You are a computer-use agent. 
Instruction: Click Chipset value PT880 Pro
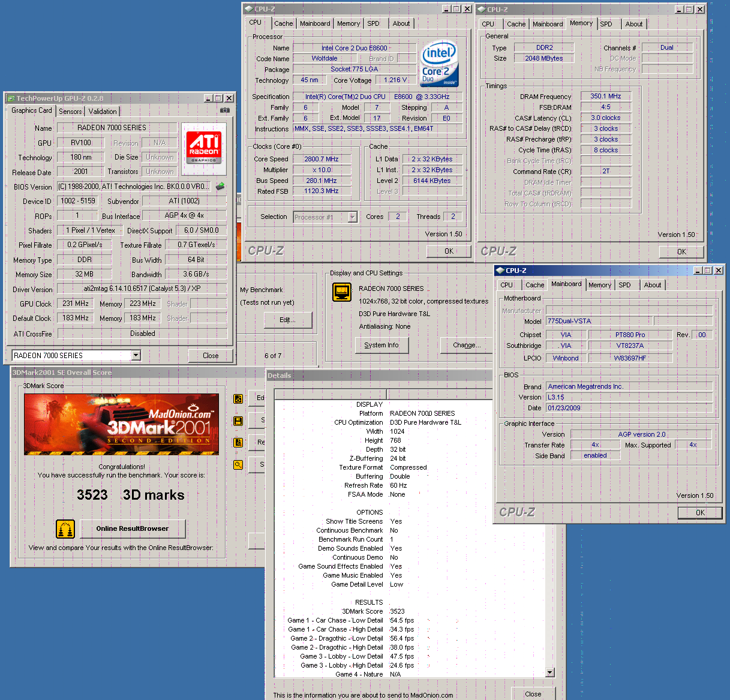pyautogui.click(x=630, y=335)
